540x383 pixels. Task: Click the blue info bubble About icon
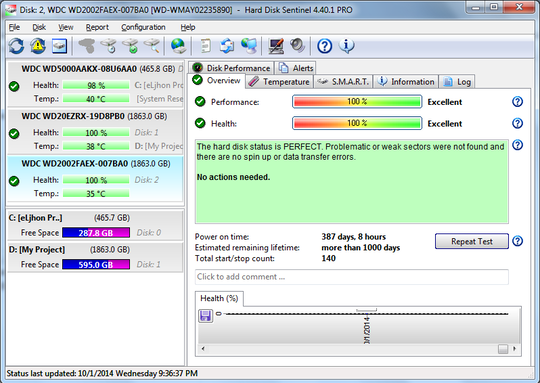click(x=346, y=46)
